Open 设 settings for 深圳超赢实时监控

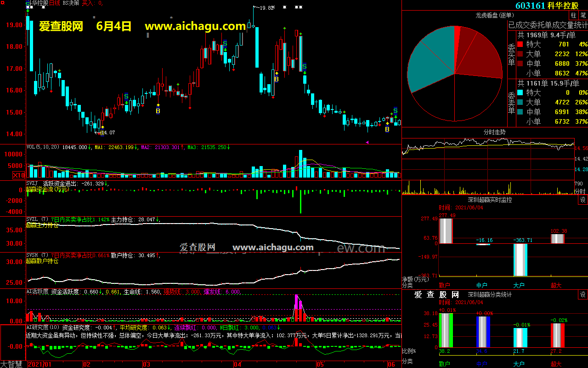tap(582, 200)
